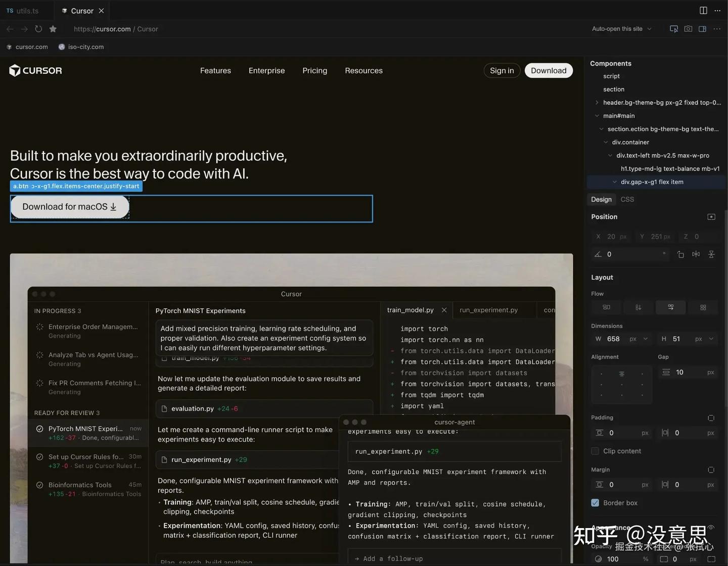The height and width of the screenshot is (566, 728).
Task: Uncheck the Border box checkbox
Action: (x=595, y=503)
